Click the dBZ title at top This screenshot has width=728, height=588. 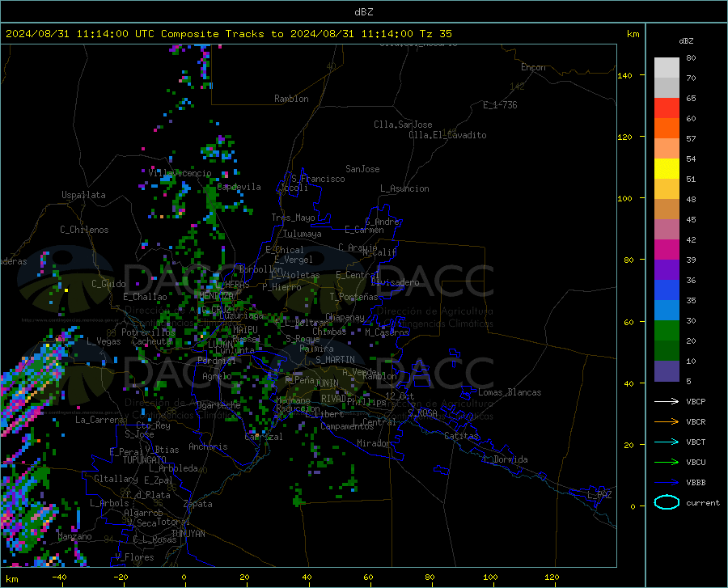pyautogui.click(x=363, y=12)
